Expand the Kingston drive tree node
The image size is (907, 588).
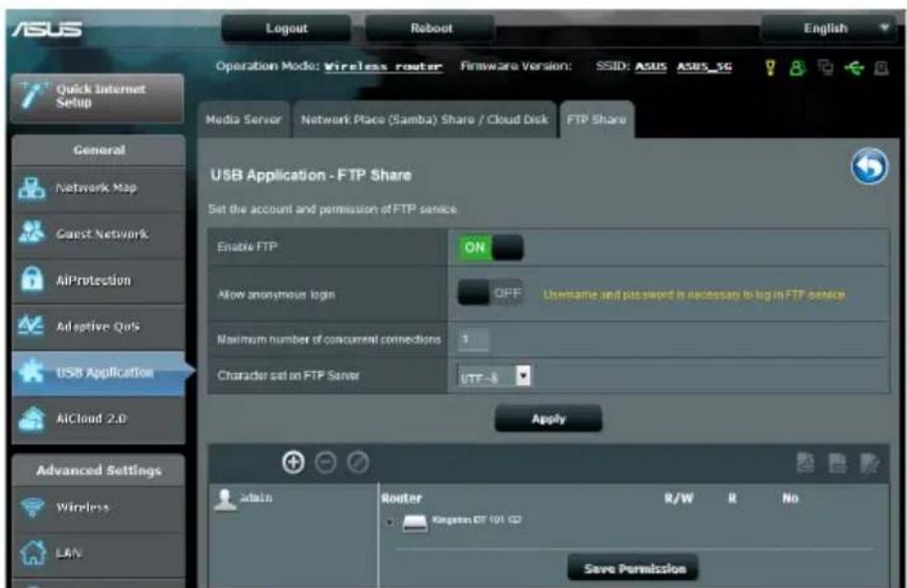(389, 522)
